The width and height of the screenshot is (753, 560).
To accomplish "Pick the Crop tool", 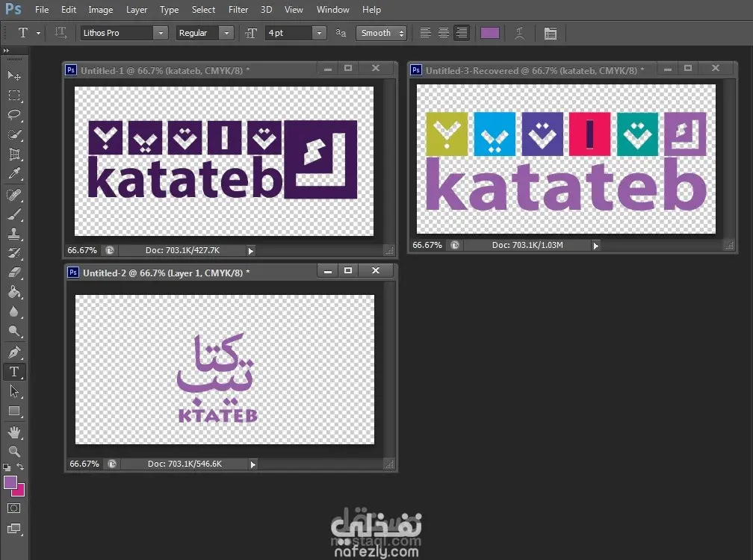I will [x=14, y=155].
